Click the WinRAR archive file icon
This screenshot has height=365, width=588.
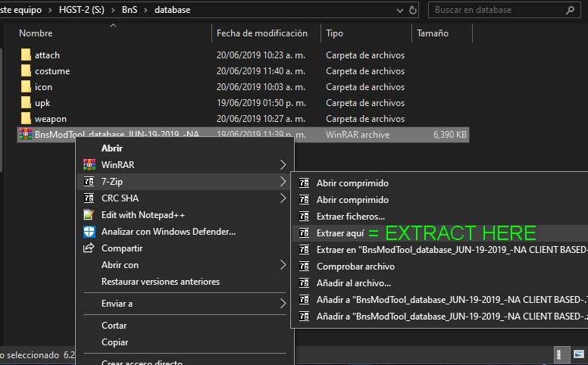(26, 134)
